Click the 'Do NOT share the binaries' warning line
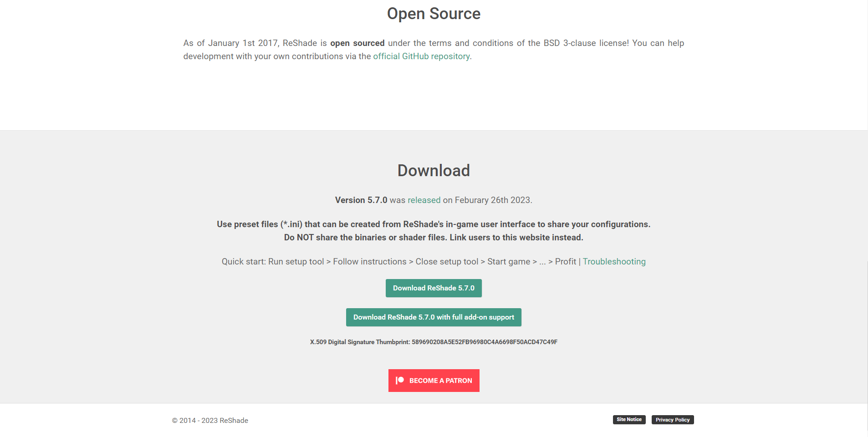This screenshot has height=437, width=868. (x=434, y=237)
